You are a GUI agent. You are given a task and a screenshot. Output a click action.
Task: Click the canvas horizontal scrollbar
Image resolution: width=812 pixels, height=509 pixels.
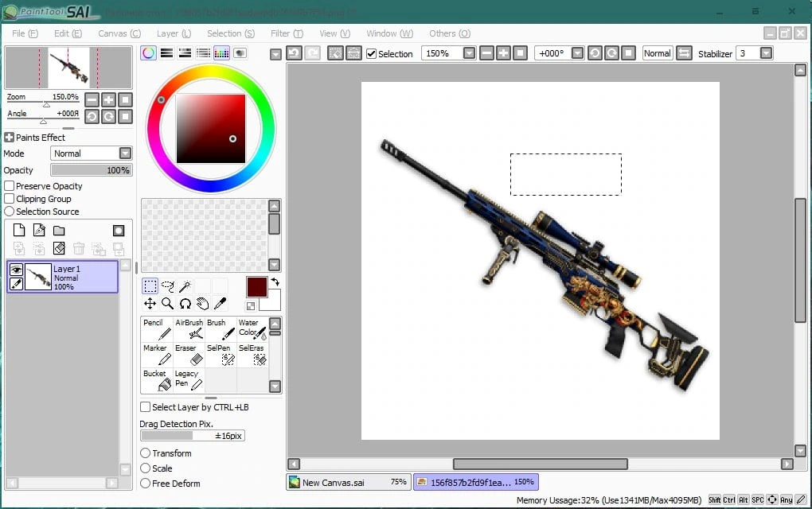[x=540, y=464]
